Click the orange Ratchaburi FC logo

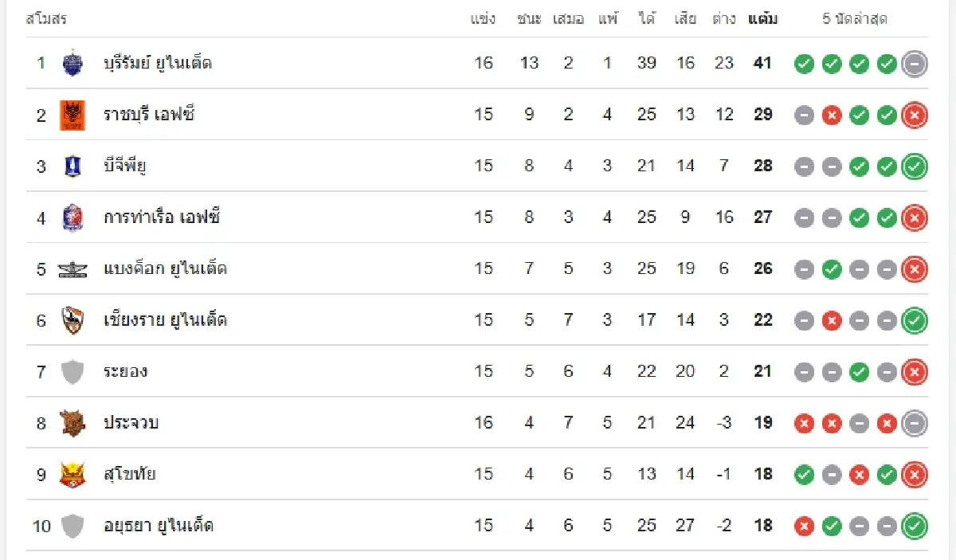72,115
